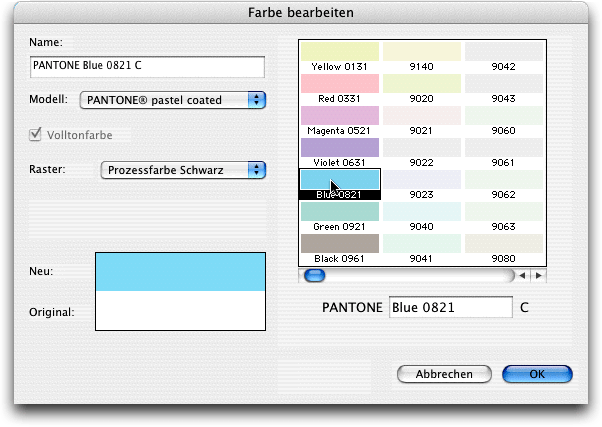Click the swatch scrollbar left arrow
Image resolution: width=602 pixels, height=427 pixels.
pyautogui.click(x=523, y=275)
